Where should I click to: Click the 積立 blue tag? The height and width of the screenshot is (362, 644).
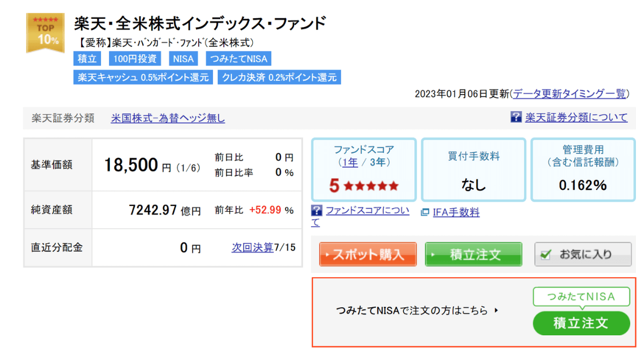tap(87, 59)
